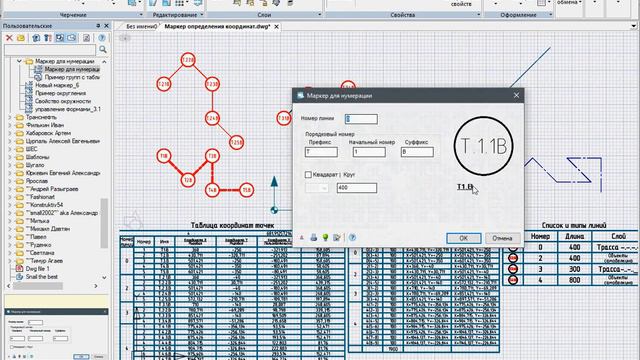This screenshot has width=640, height=360.
Task: Expand the Шугало folder
Action: (x=10, y=165)
